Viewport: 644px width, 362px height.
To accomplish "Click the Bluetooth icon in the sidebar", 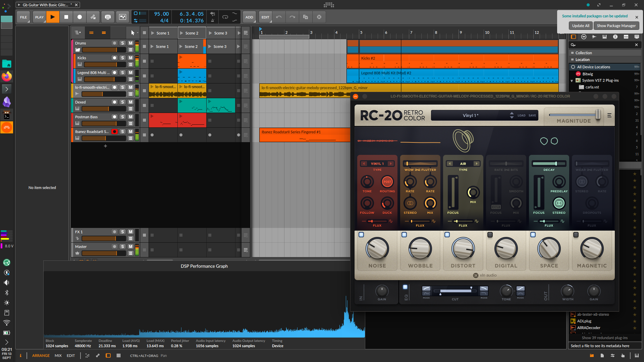I will click(x=7, y=293).
